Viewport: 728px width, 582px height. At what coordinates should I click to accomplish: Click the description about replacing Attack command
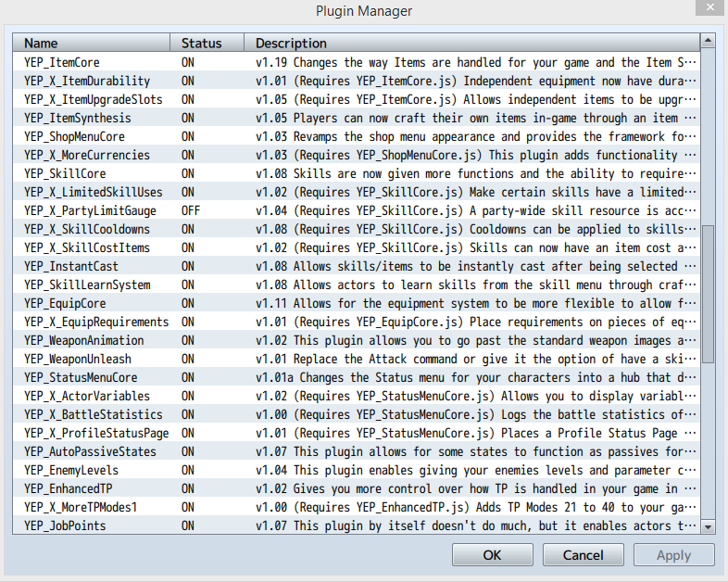pyautogui.click(x=476, y=359)
